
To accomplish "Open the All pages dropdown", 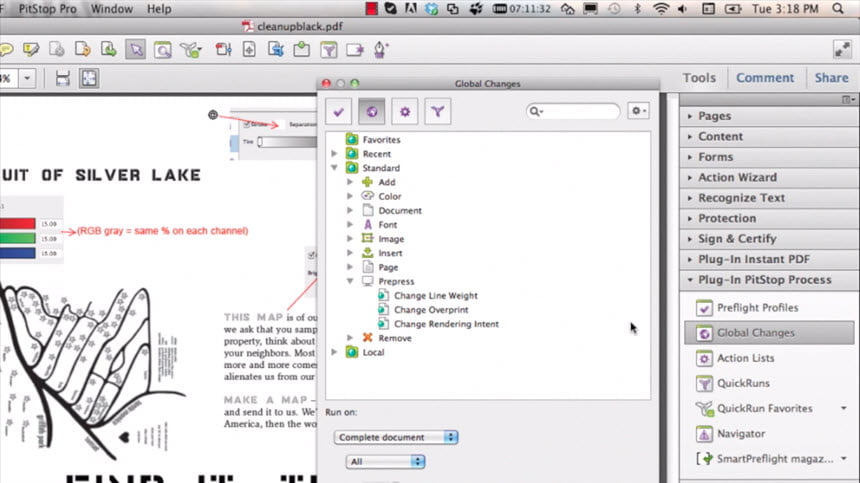I will coord(385,462).
